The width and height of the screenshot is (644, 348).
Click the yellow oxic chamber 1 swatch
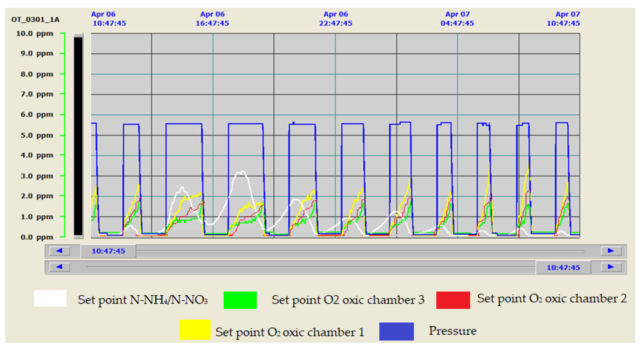195,330
